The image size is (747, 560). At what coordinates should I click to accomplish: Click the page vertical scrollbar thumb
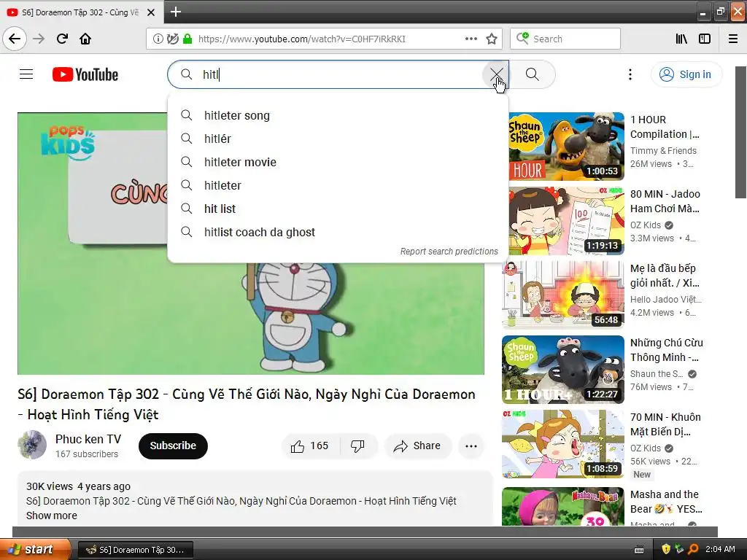pyautogui.click(x=741, y=133)
